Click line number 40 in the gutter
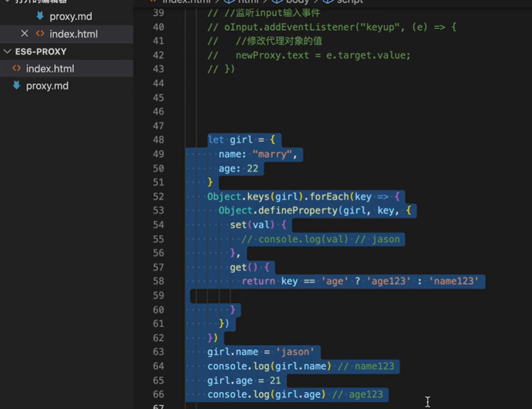 coord(159,27)
